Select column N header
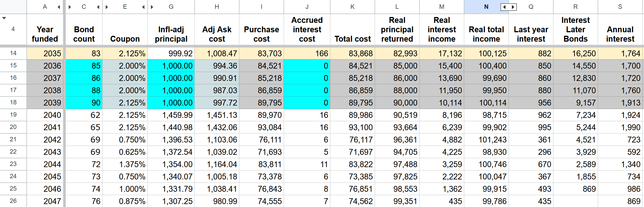This screenshot has width=644, height=207. coord(486,7)
